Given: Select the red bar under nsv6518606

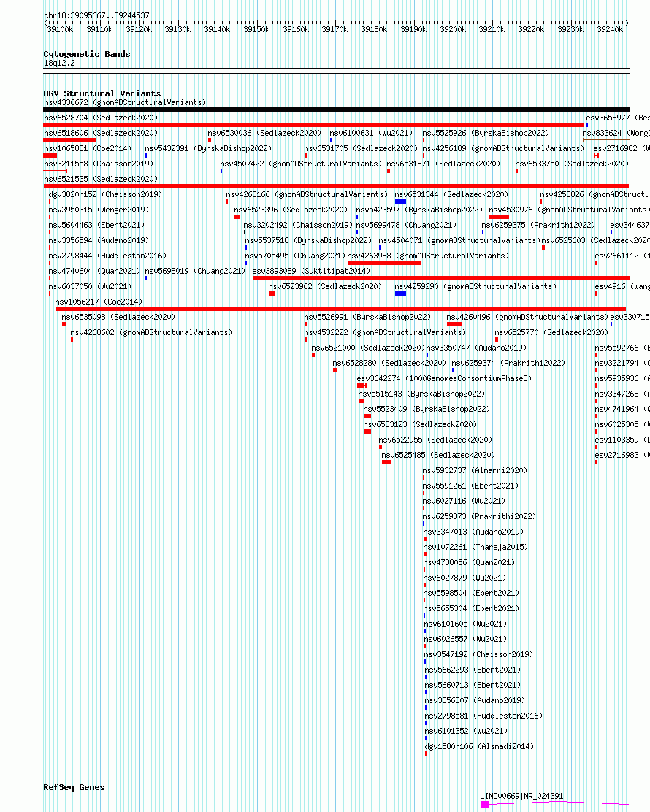Looking at the screenshot, I should 69,140.
